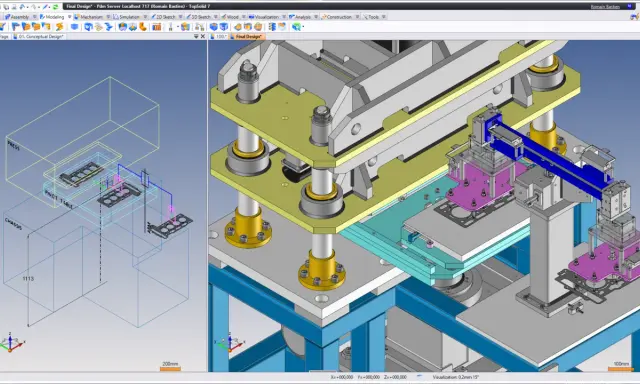Click the pale gray-blue icon beside blue column
Screen dimensions: 640x384
282,27
